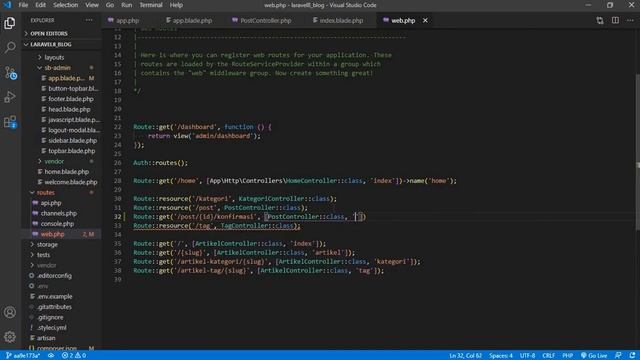Click the VS Code logo icon

click(x=7, y=5)
